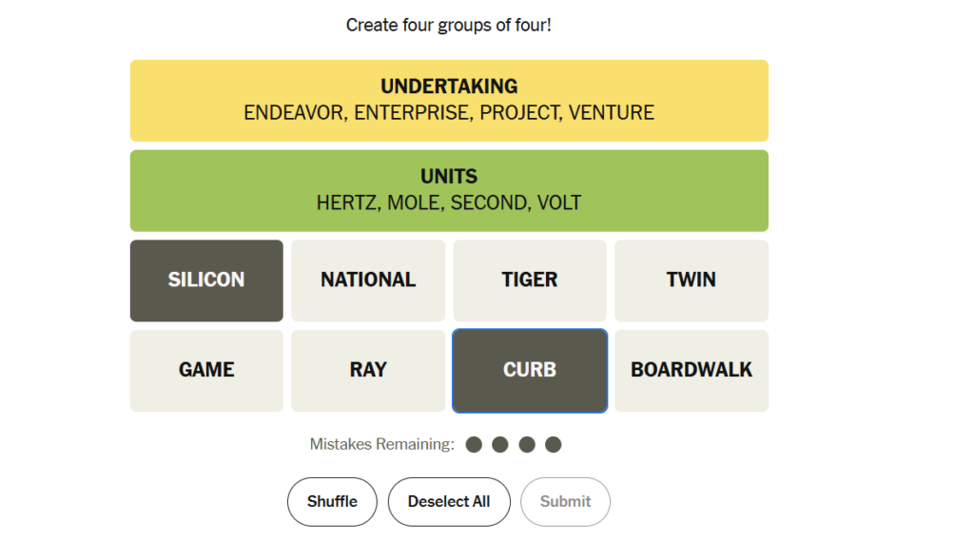Screen dimensions: 974x560
Task: Click the HERTZ, MOLE, SECOND, VOLT word list
Action: coord(449,203)
